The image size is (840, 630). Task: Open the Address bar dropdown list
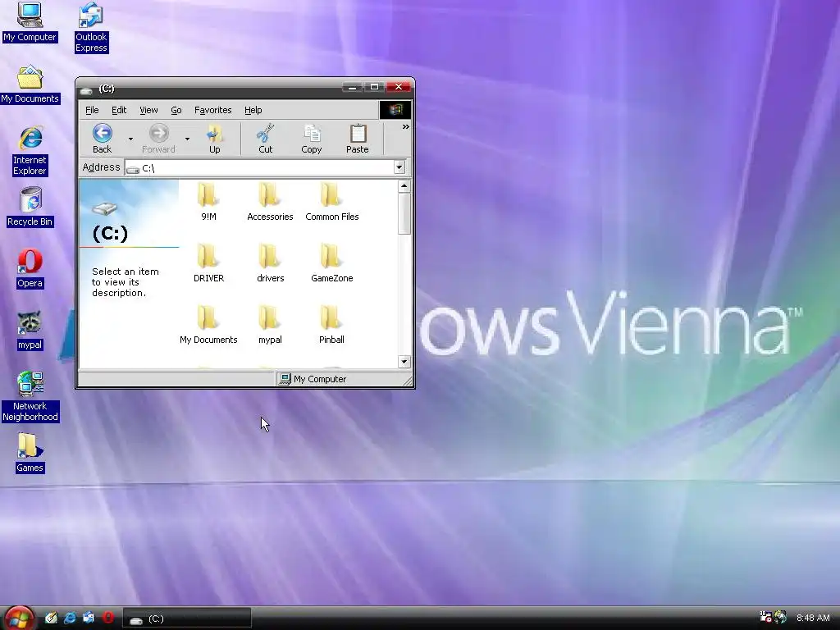[399, 167]
